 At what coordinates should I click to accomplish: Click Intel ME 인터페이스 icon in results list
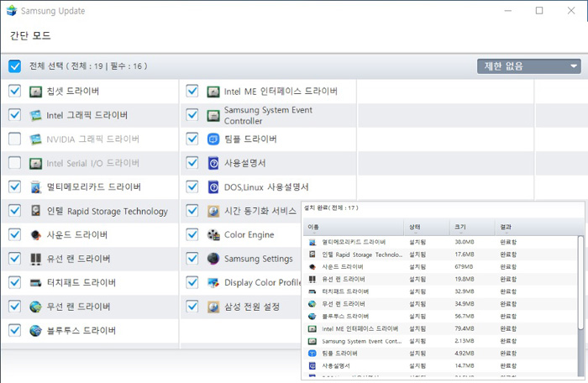pyautogui.click(x=312, y=328)
